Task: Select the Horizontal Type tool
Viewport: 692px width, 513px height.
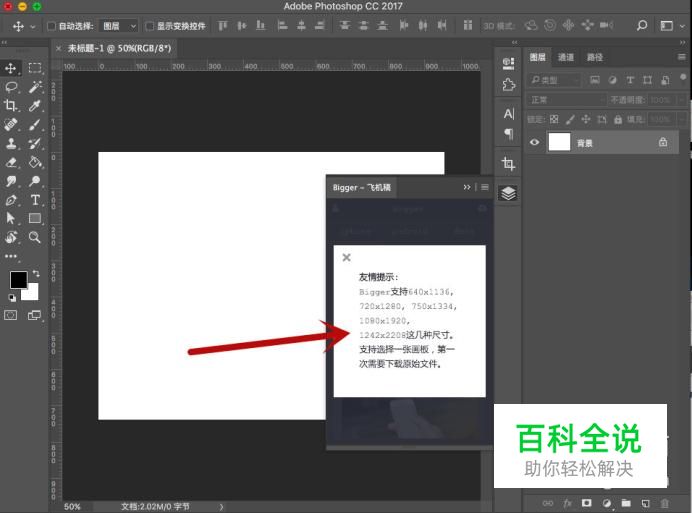Action: click(x=35, y=200)
